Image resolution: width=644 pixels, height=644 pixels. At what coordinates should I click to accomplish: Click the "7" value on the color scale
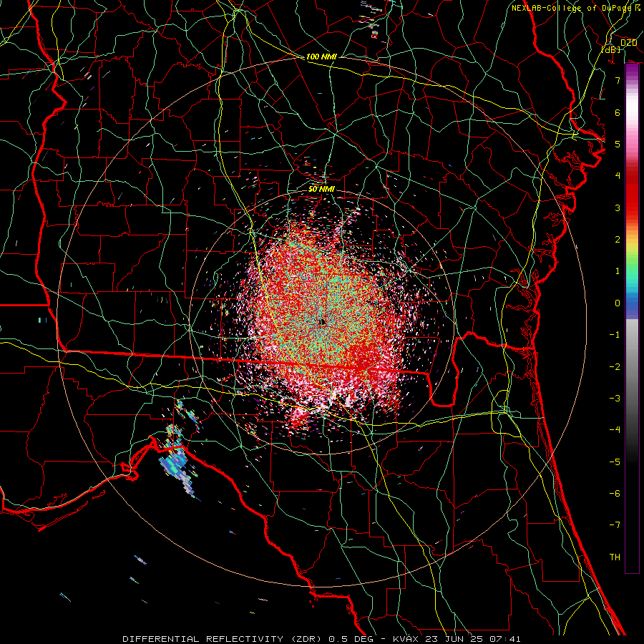pos(618,80)
